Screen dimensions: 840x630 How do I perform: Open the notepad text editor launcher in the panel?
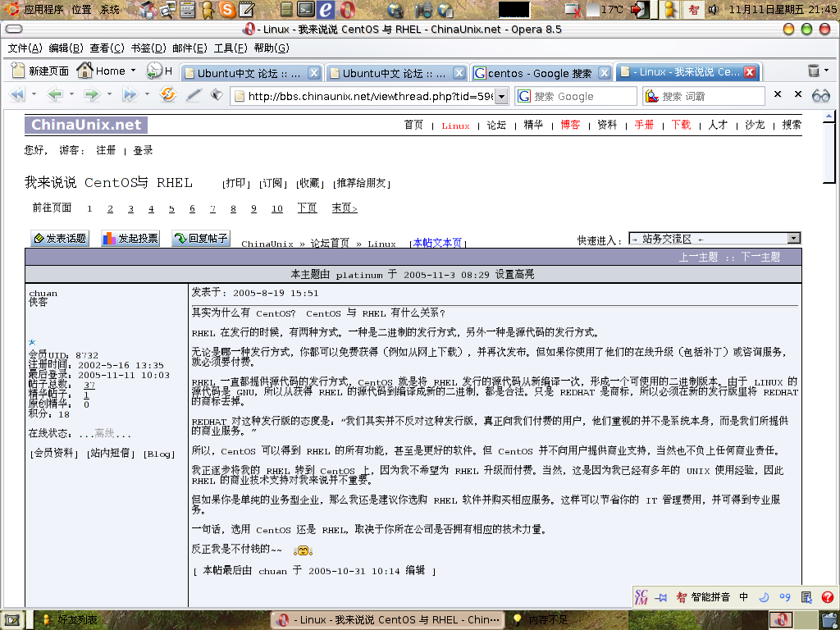[x=246, y=9]
